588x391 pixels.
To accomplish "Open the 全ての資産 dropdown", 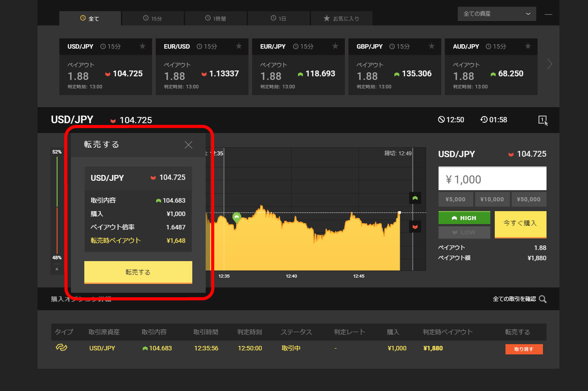I will [x=497, y=14].
